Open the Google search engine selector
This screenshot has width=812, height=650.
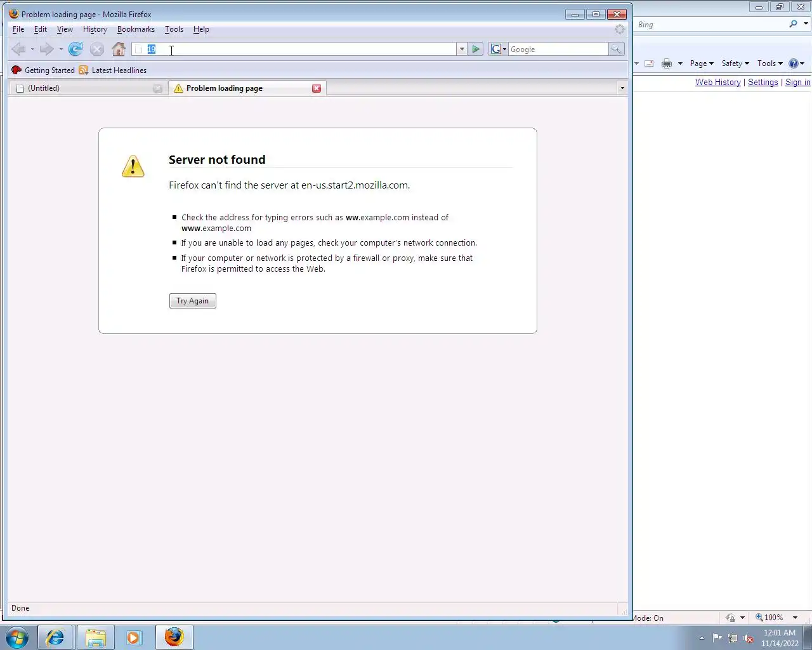[x=498, y=49]
